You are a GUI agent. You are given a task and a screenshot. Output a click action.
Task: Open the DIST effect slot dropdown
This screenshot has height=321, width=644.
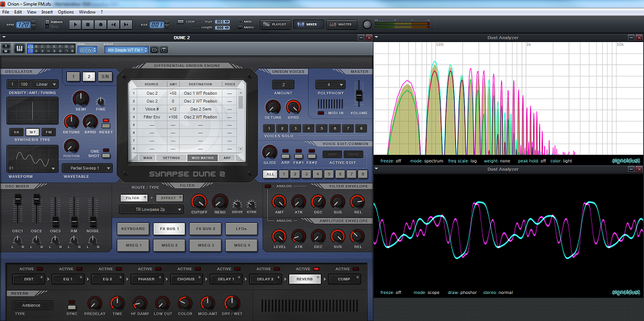[28, 279]
